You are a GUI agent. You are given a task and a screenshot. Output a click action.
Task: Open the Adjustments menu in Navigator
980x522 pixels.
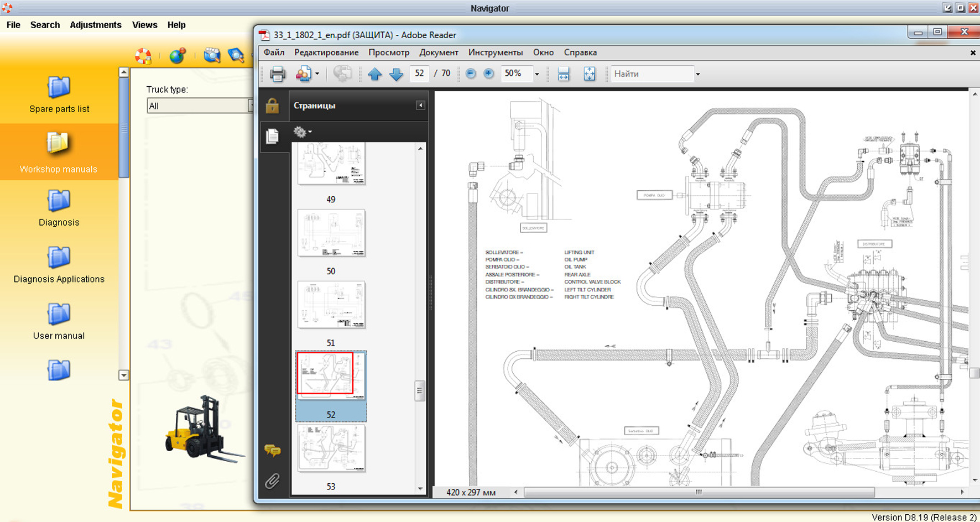96,25
